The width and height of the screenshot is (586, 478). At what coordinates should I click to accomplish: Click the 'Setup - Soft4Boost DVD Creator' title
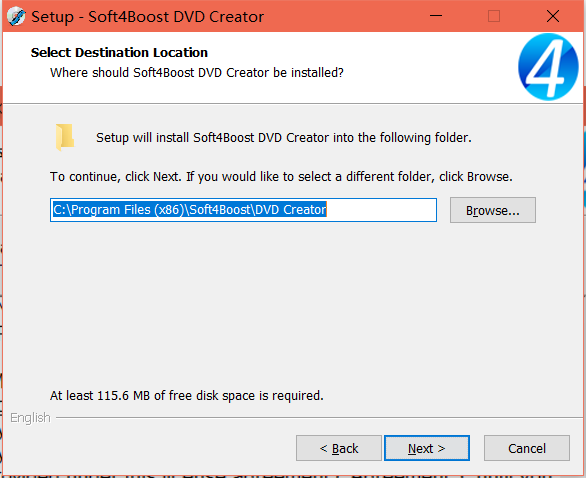[x=148, y=17]
